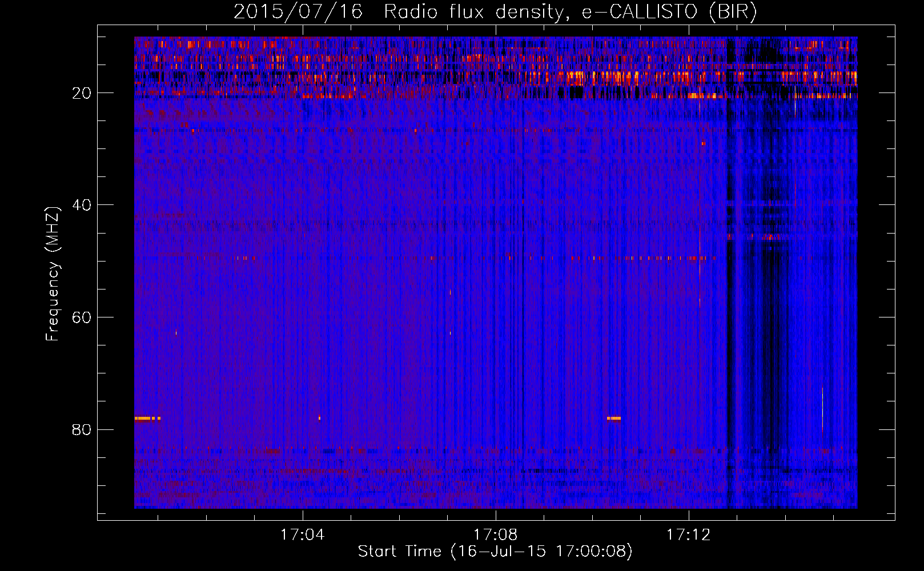Screen dimensions: 924x571
Task: Click the "17:08" time tick label
Action: click(495, 534)
